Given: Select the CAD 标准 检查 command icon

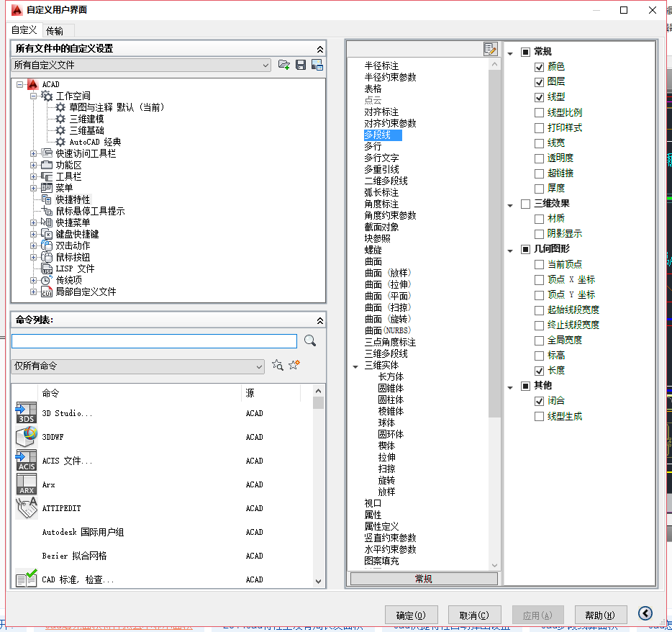Looking at the screenshot, I should pos(26,579).
